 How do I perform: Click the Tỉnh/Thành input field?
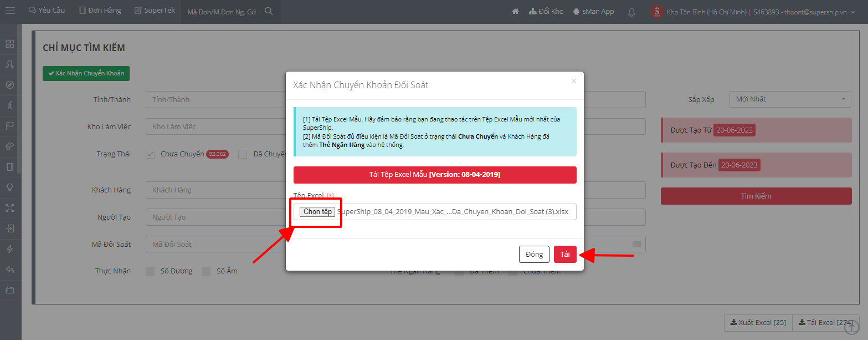(215, 99)
